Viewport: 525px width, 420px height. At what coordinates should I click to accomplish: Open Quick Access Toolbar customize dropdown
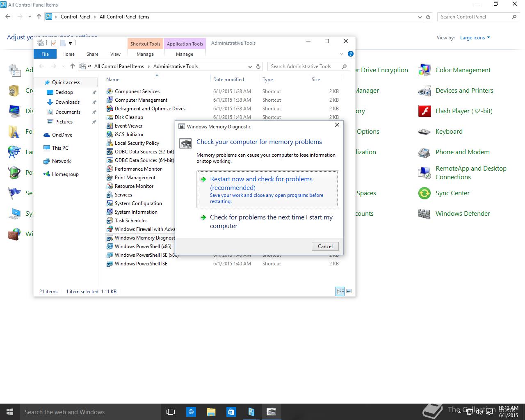click(70, 43)
